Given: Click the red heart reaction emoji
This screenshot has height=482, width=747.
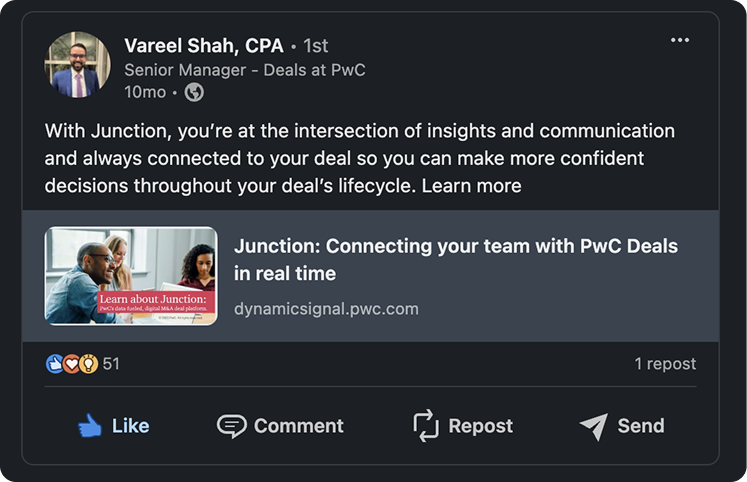Looking at the screenshot, I should [71, 364].
